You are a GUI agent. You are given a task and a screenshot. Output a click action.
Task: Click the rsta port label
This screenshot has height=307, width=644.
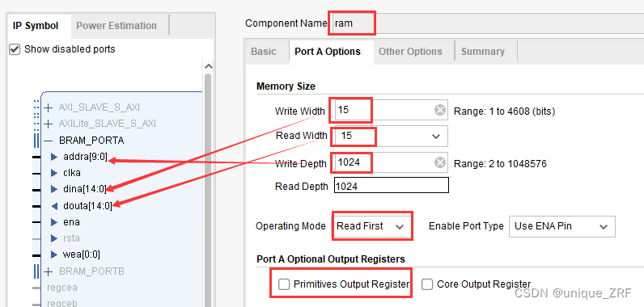click(x=71, y=238)
